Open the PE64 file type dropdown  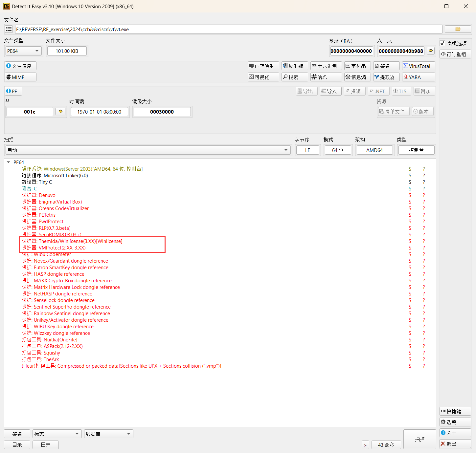(x=23, y=51)
